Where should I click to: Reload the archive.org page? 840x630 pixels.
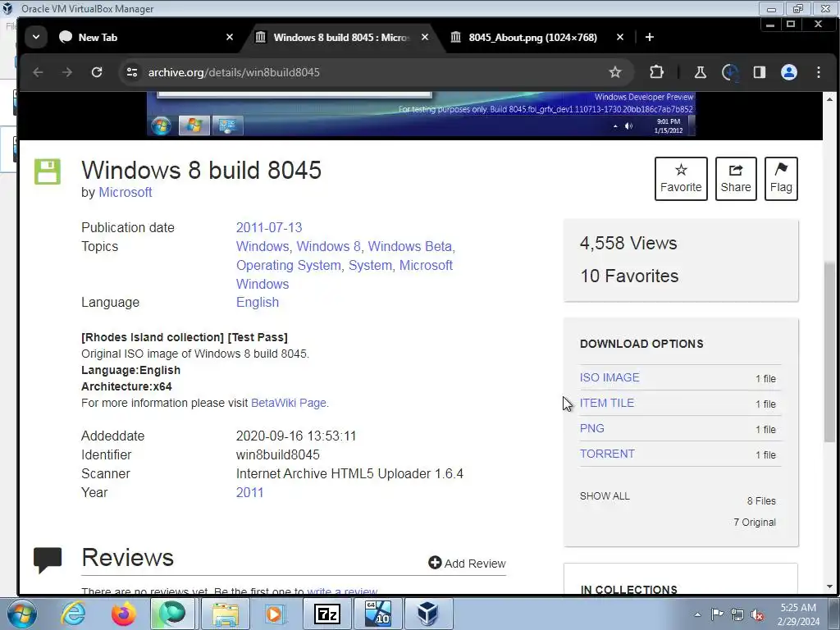pos(97,72)
